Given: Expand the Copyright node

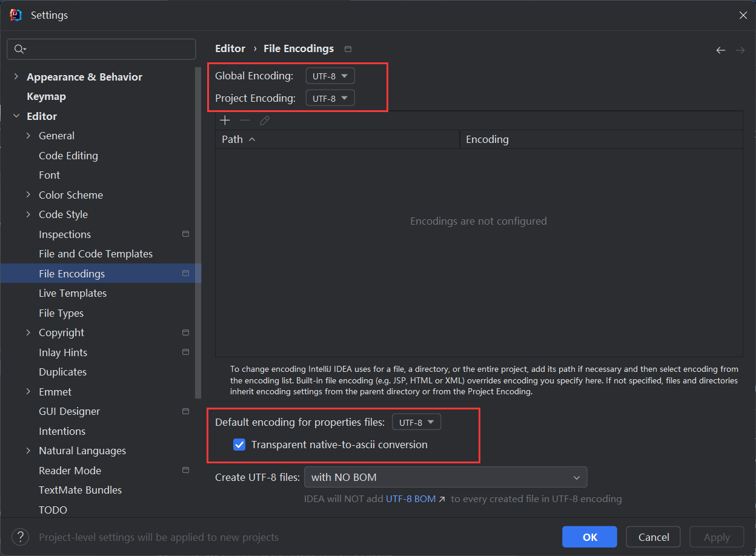Looking at the screenshot, I should pyautogui.click(x=28, y=333).
